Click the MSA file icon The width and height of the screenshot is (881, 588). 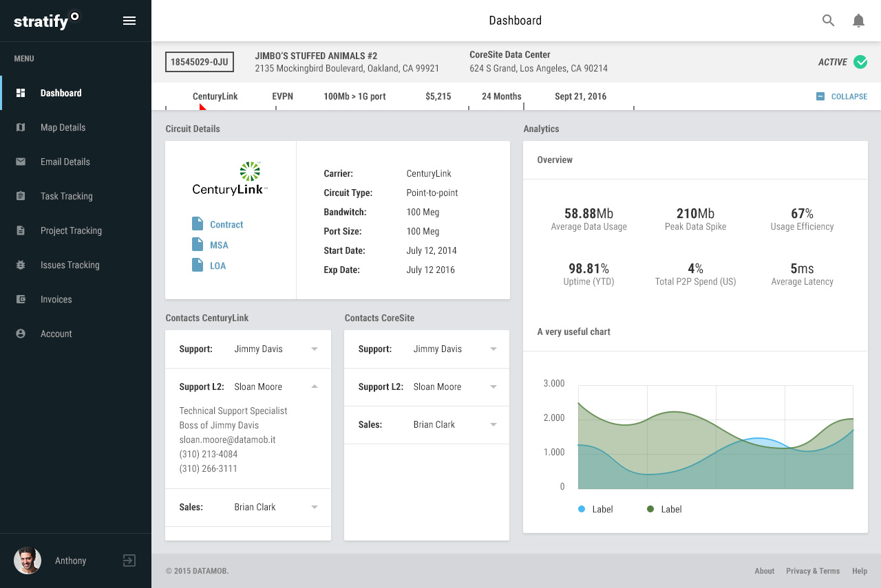(x=198, y=245)
